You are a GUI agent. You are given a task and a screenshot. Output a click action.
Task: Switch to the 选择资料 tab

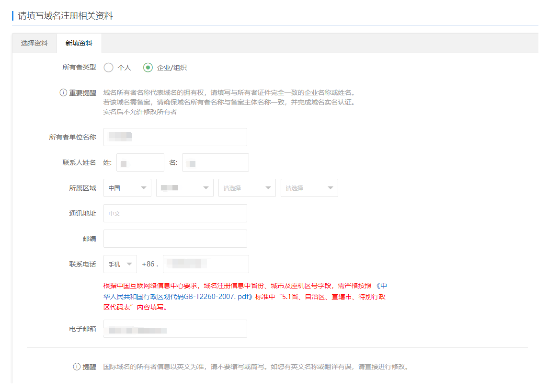[34, 43]
